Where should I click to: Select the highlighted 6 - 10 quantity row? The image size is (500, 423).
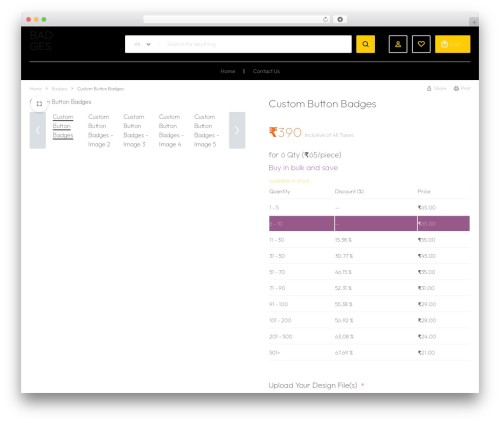(x=369, y=223)
